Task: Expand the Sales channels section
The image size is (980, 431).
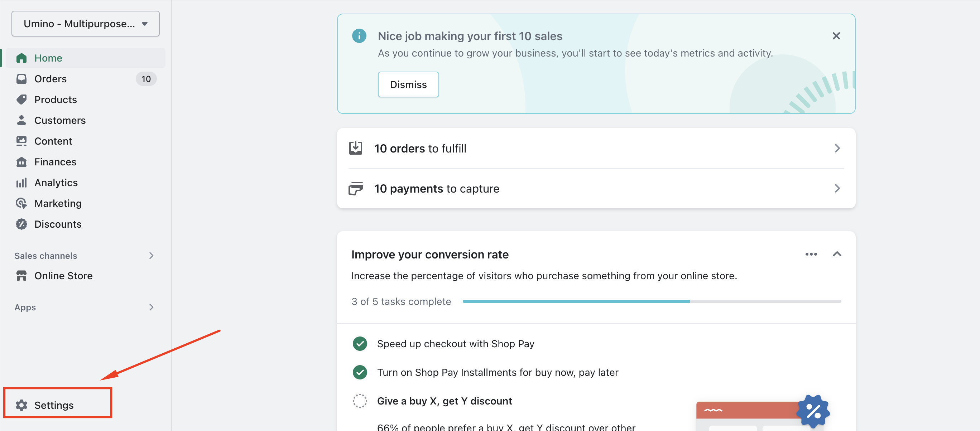Action: pyautogui.click(x=151, y=256)
